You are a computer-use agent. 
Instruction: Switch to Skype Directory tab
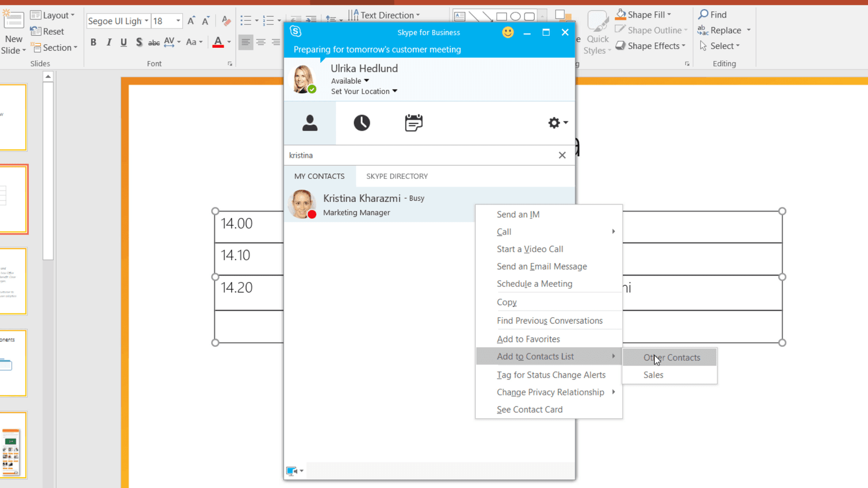pos(397,176)
